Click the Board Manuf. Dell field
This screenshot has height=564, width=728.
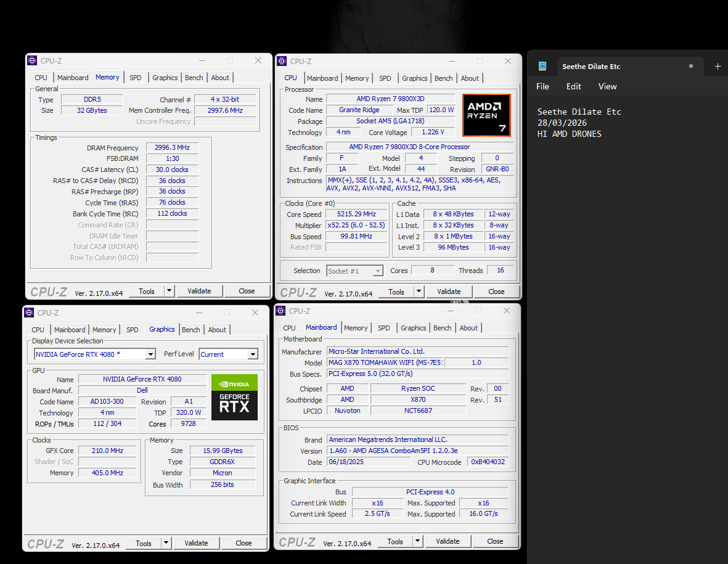point(142,390)
